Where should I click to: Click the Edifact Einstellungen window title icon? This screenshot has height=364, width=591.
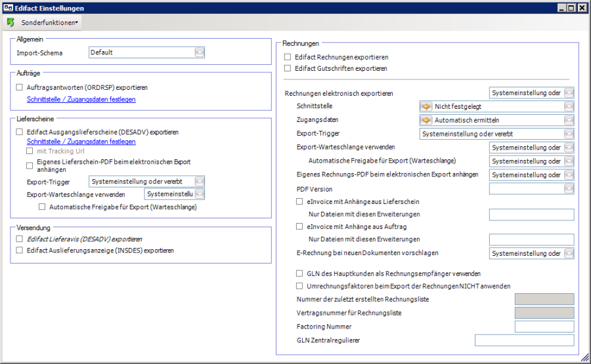point(7,7)
